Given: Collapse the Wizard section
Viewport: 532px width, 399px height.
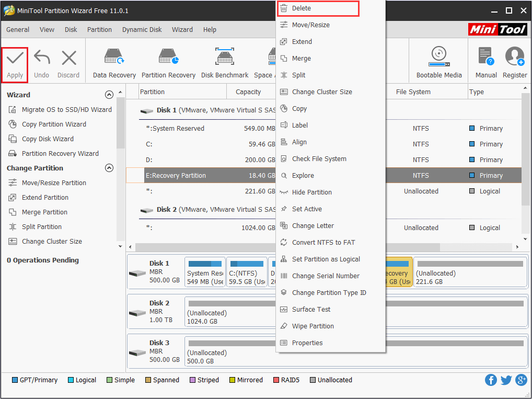Looking at the screenshot, I should pos(109,95).
